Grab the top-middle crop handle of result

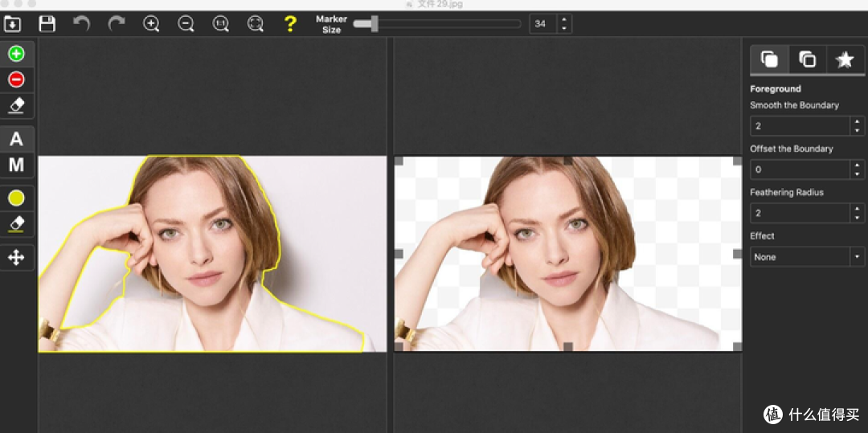568,161
